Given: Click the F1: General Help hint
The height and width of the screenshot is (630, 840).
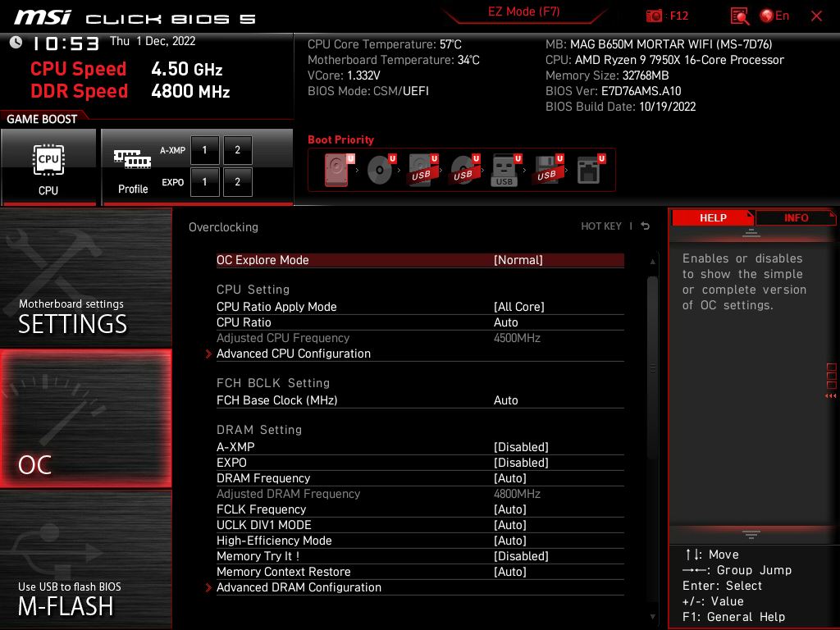Looking at the screenshot, I should (x=733, y=617).
